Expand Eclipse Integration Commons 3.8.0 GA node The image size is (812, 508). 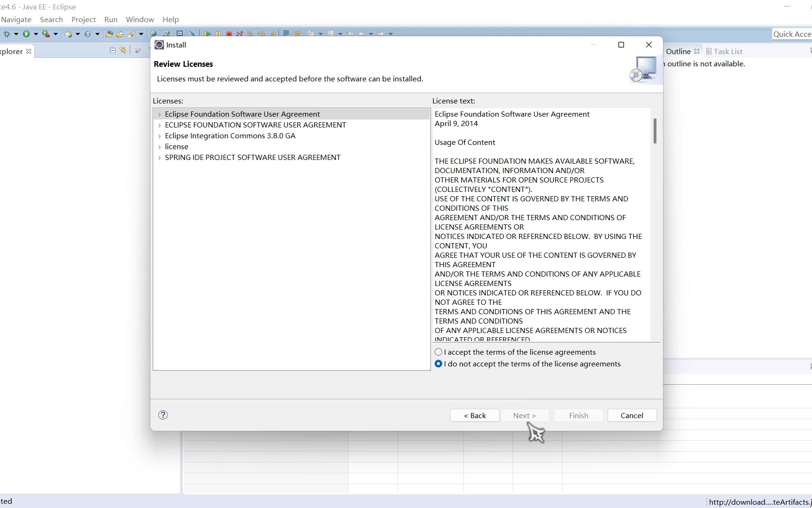coord(160,136)
